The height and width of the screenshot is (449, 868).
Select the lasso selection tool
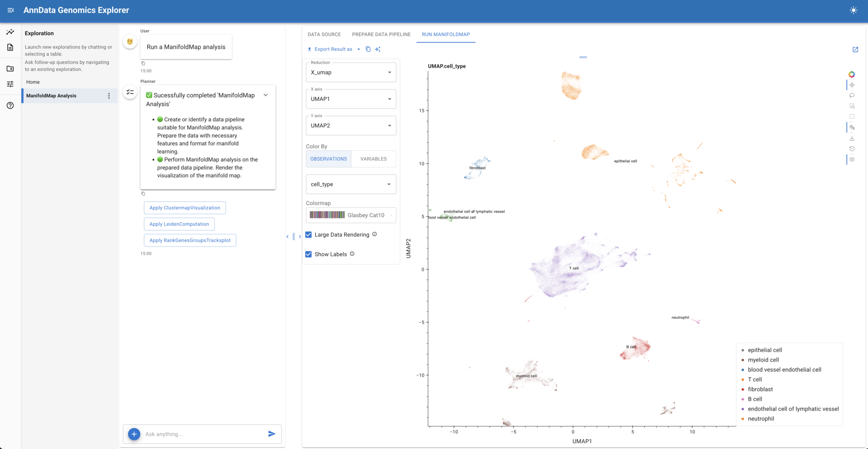[x=852, y=95]
